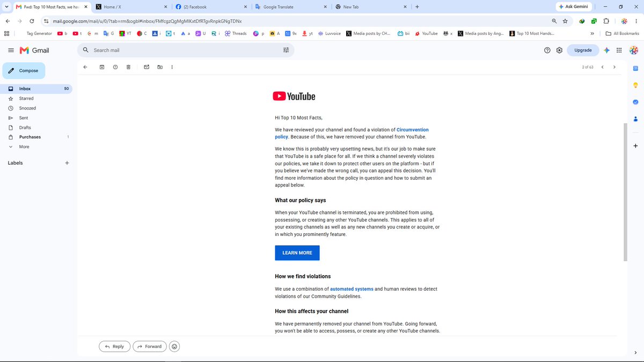Open the Top 10 Most Hands... bookmark
Image resolution: width=644 pixels, height=362 pixels.
coord(532,33)
